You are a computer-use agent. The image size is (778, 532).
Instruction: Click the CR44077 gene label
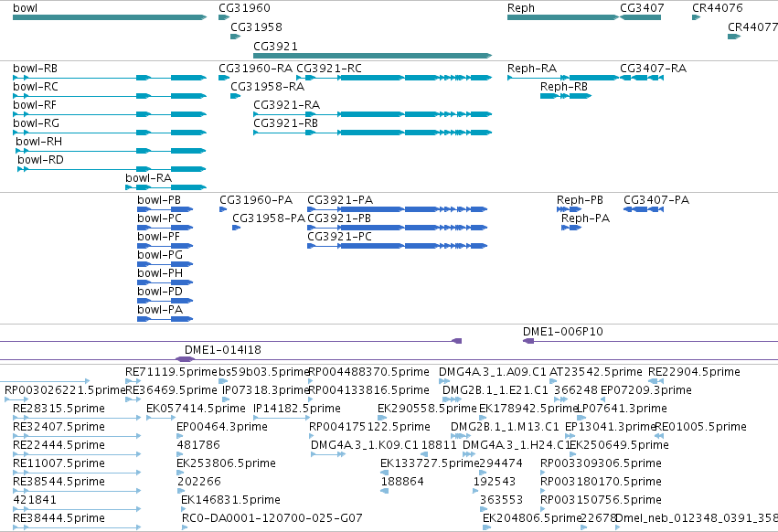752,27
